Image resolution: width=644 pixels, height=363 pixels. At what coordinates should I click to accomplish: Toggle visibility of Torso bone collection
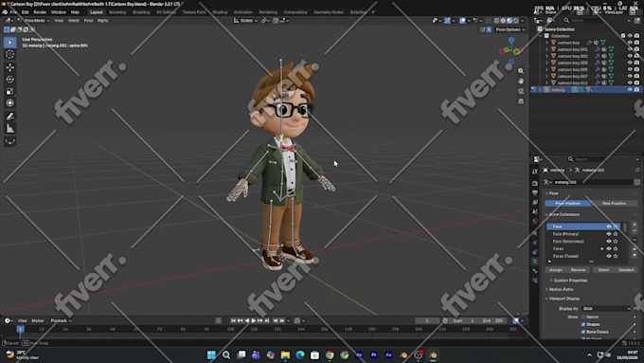[x=609, y=248]
